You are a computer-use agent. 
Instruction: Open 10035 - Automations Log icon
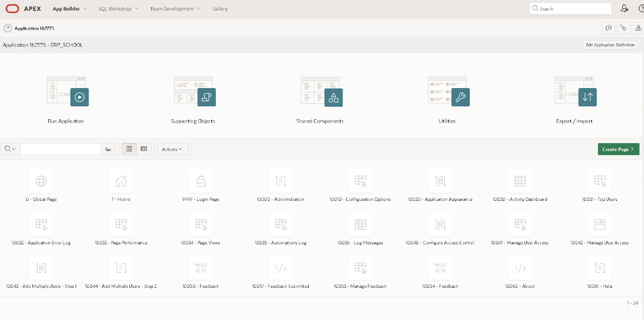pyautogui.click(x=281, y=225)
